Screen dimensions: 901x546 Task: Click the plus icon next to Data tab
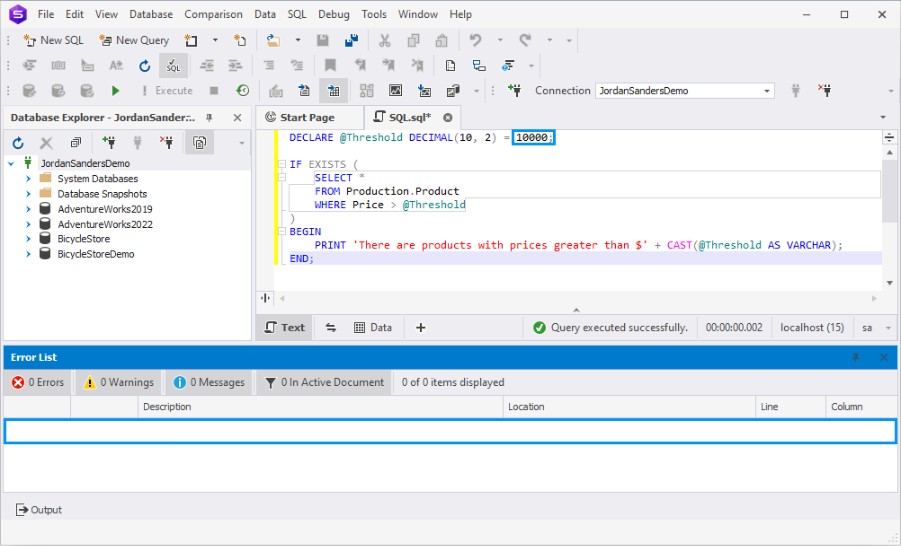[421, 327]
